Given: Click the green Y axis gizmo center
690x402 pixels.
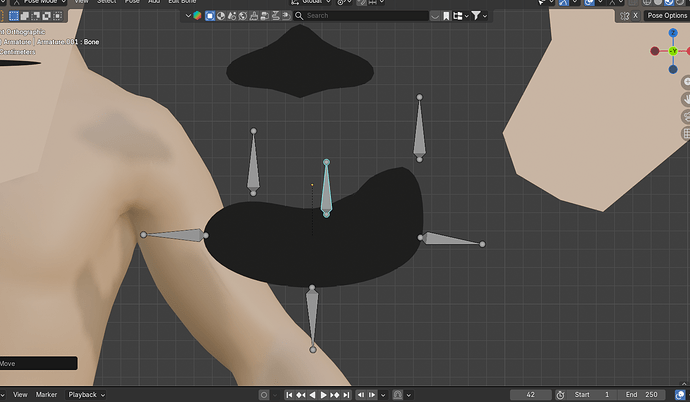Looking at the screenshot, I should tap(673, 51).
